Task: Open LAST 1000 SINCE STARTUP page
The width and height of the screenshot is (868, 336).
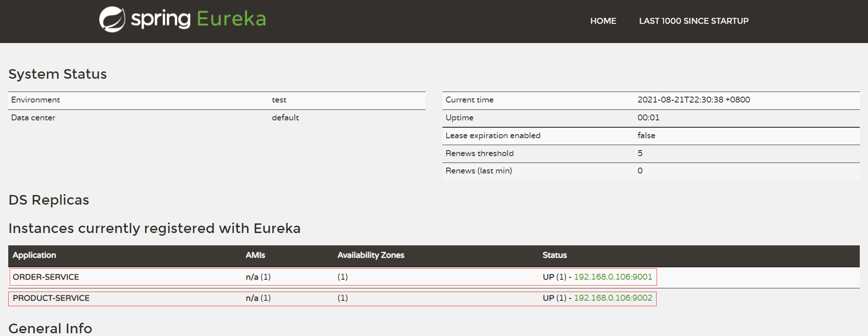Action: pyautogui.click(x=694, y=21)
